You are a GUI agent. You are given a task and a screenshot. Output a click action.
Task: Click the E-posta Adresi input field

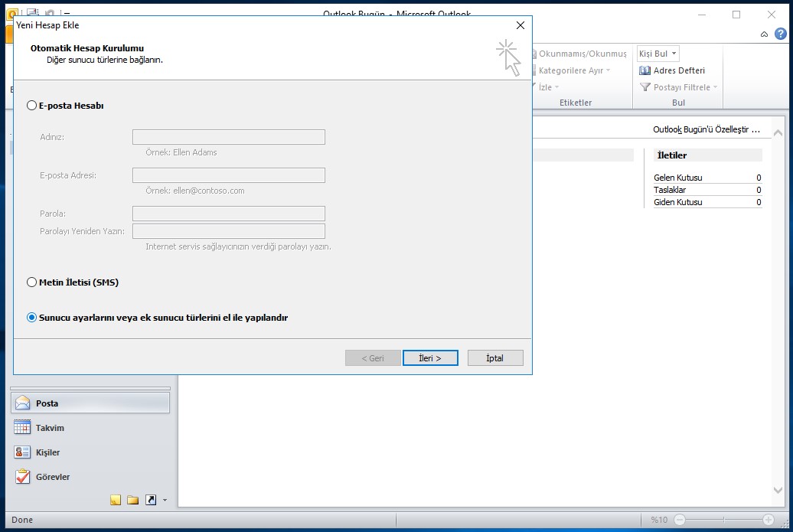pos(229,175)
